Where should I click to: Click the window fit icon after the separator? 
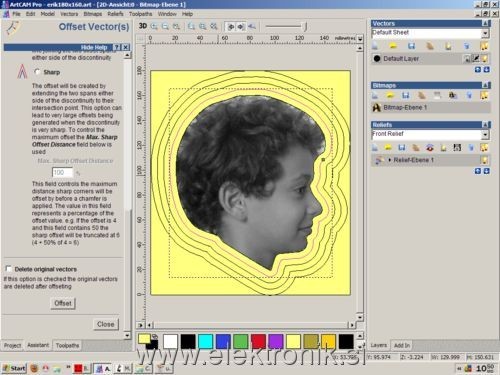click(191, 26)
